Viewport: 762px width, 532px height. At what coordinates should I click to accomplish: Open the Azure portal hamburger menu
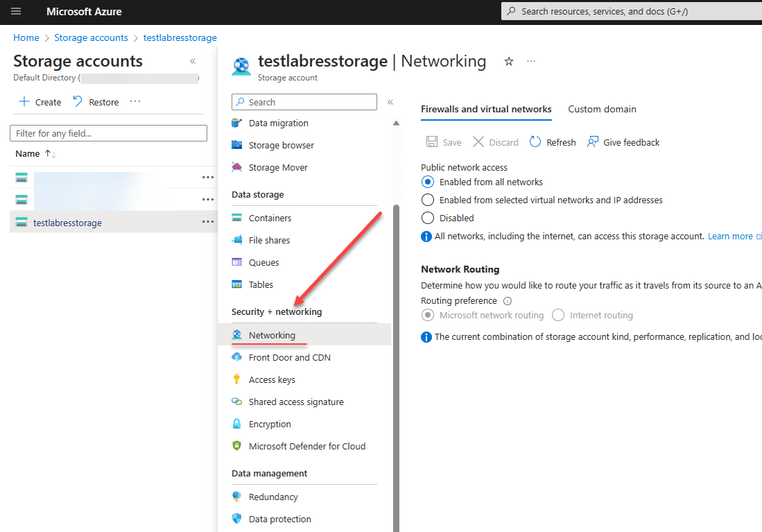pyautogui.click(x=16, y=11)
